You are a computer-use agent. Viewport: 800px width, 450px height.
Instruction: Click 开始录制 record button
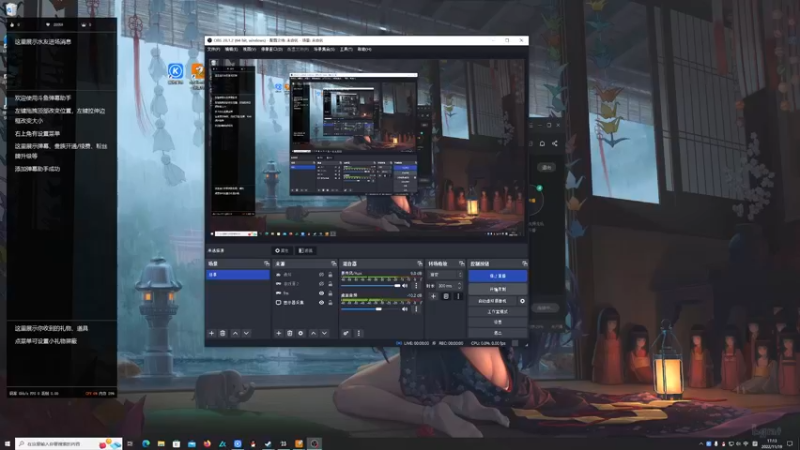click(497, 289)
